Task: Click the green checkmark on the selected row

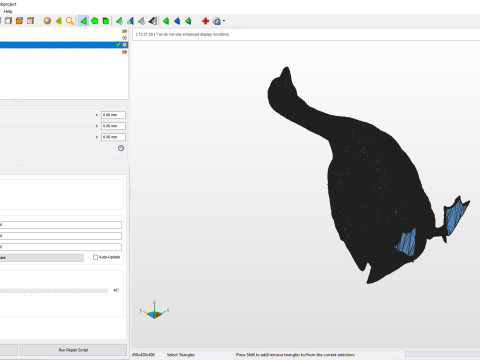Action: coord(118,45)
